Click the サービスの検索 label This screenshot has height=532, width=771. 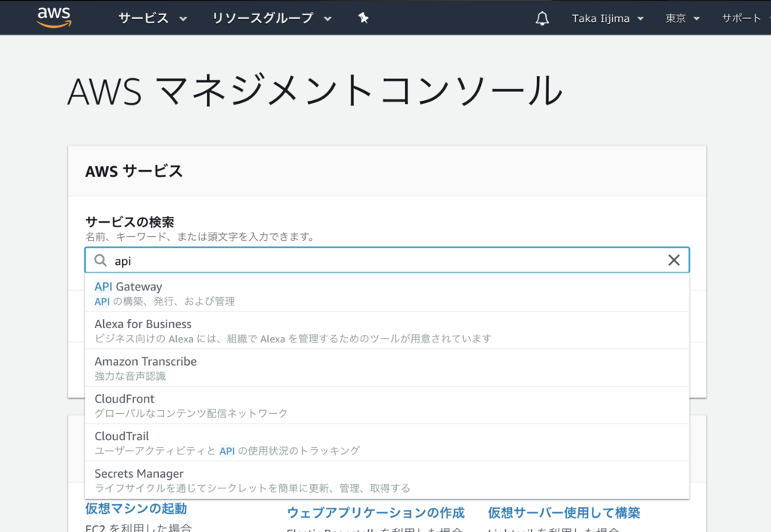[x=130, y=222]
